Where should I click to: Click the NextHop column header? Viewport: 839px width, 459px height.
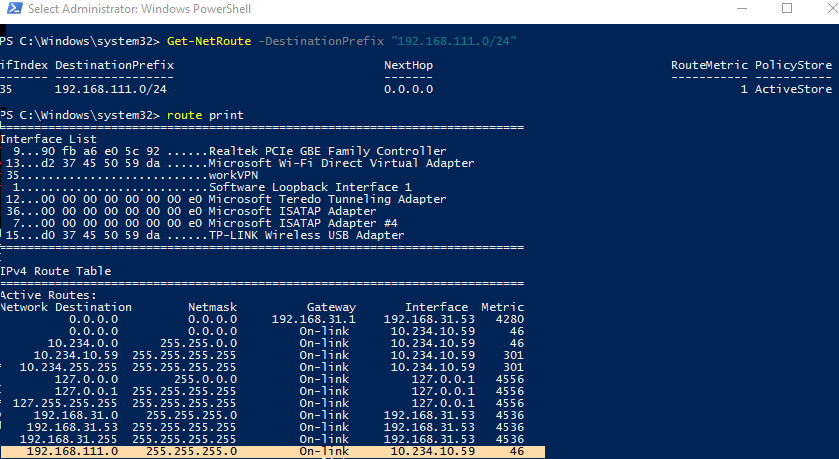tap(408, 65)
